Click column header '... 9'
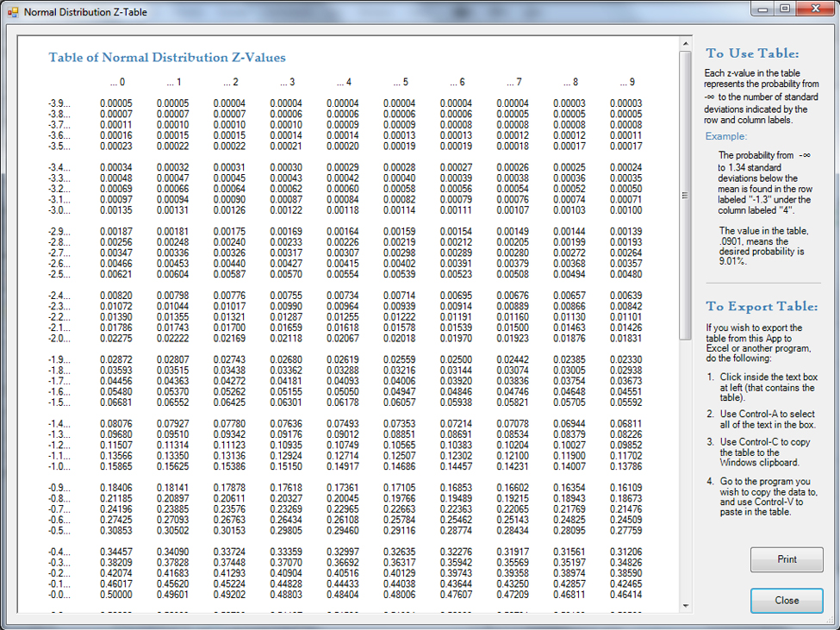This screenshot has height=630, width=840. pyautogui.click(x=627, y=82)
